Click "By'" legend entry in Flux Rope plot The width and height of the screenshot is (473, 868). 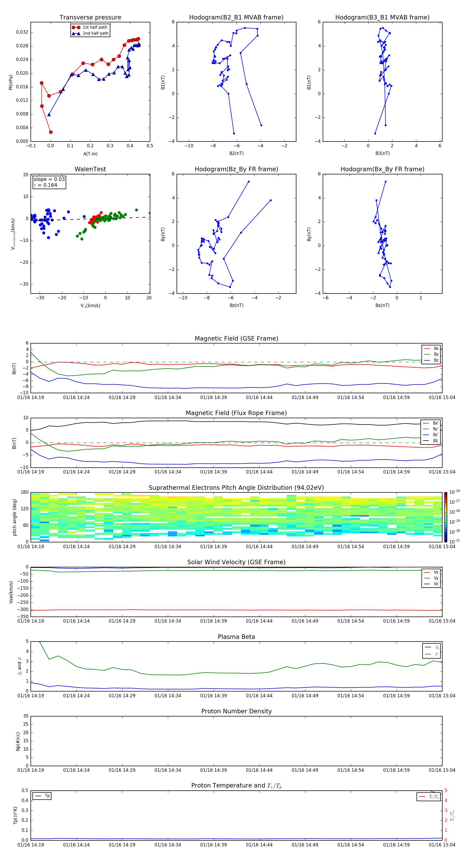click(x=431, y=429)
